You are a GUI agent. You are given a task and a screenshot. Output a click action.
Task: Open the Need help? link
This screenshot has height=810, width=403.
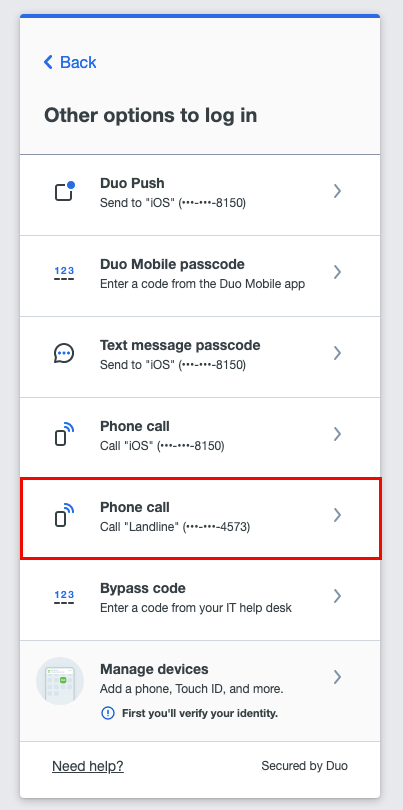(88, 766)
